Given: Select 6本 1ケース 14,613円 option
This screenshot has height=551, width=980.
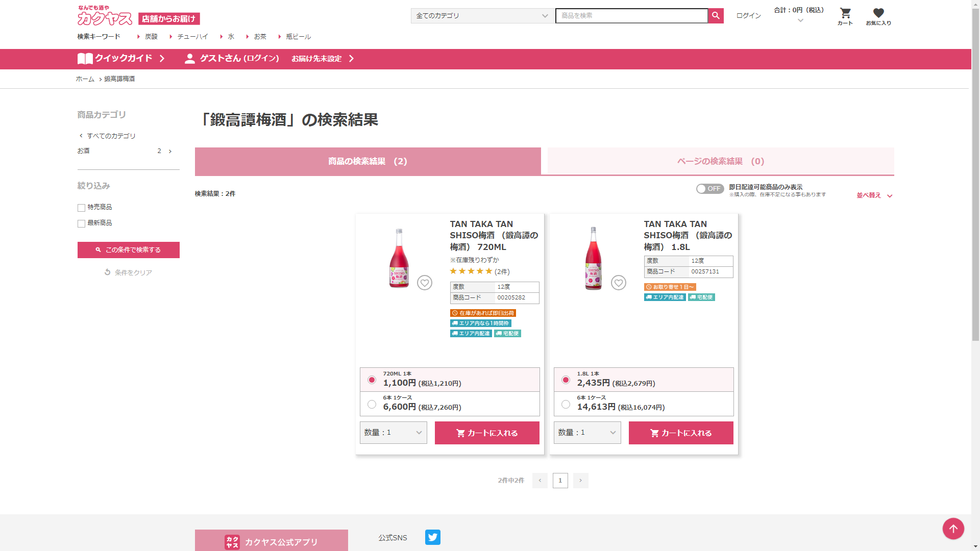Looking at the screenshot, I should tap(644, 404).
